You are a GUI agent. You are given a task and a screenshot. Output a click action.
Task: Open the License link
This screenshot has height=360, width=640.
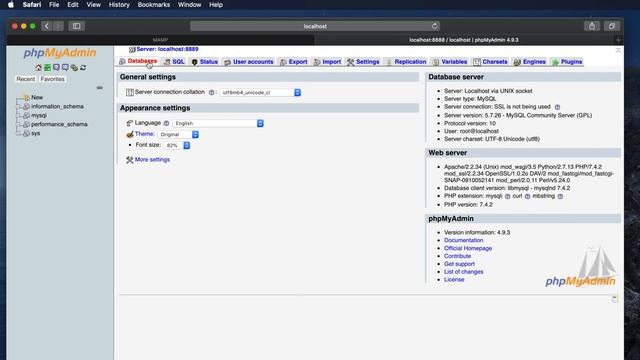tap(454, 280)
